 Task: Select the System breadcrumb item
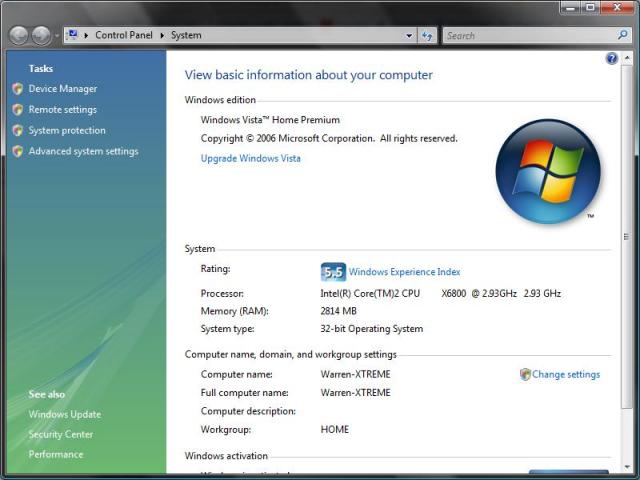click(186, 35)
